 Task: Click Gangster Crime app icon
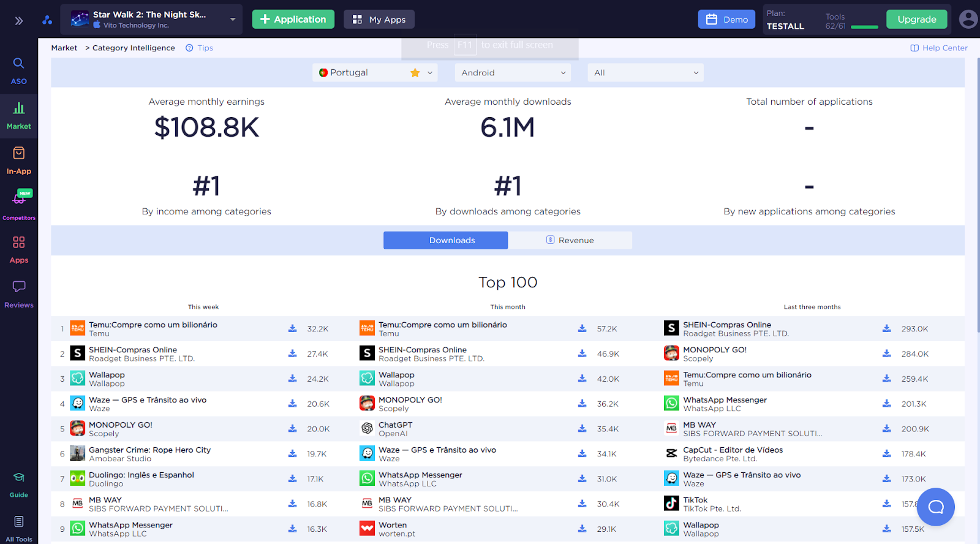click(x=78, y=454)
